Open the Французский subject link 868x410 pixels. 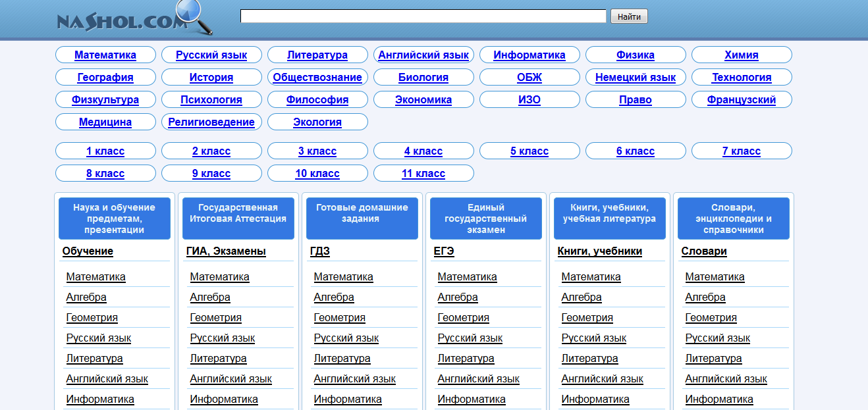pyautogui.click(x=742, y=100)
